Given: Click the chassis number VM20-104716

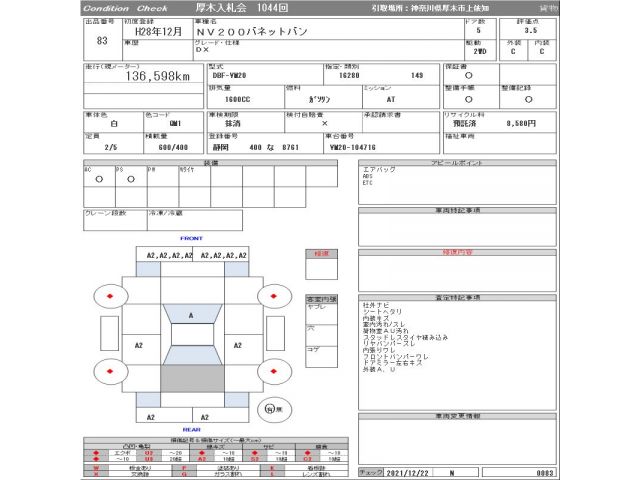Looking at the screenshot, I should pos(353,147).
